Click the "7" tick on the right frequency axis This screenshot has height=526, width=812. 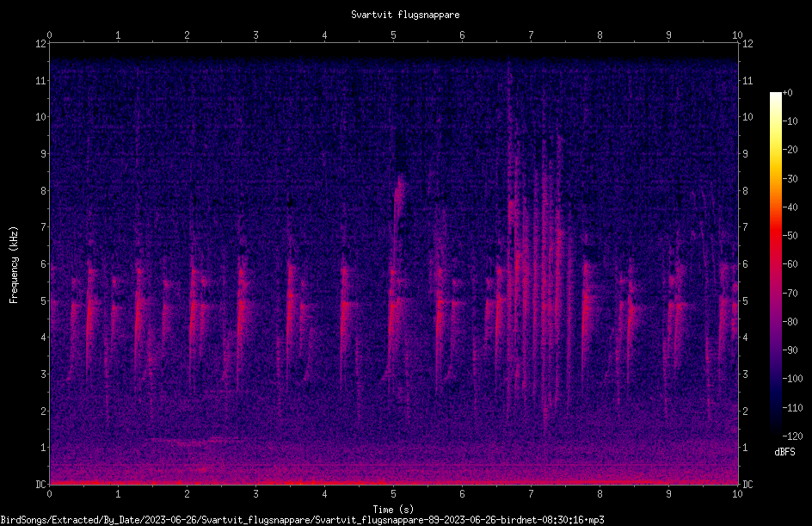click(x=745, y=227)
